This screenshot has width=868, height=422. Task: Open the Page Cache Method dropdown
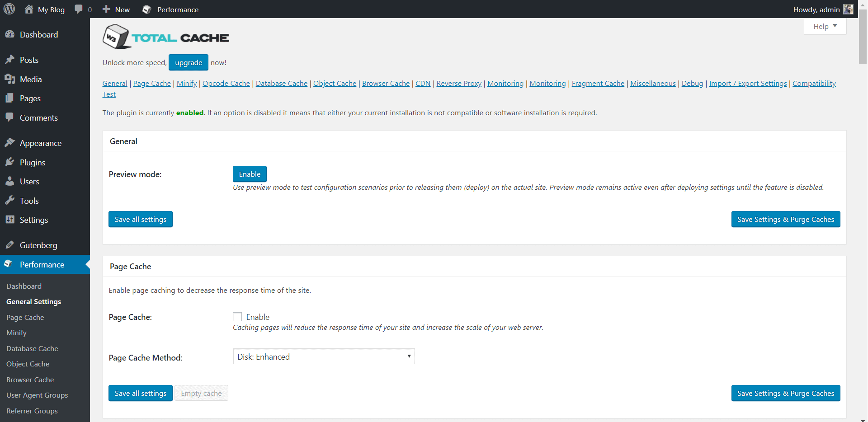click(324, 356)
